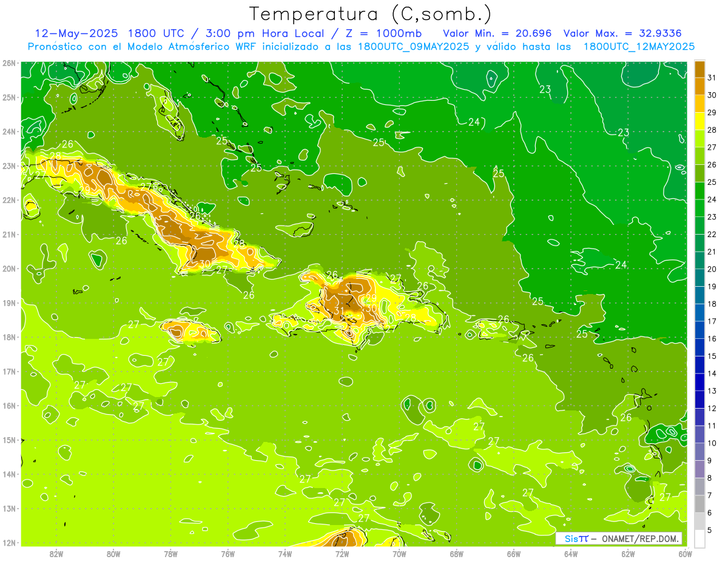This screenshot has width=728, height=562.
Task: Click the 23N latitude axis label
Action: pyautogui.click(x=8, y=166)
